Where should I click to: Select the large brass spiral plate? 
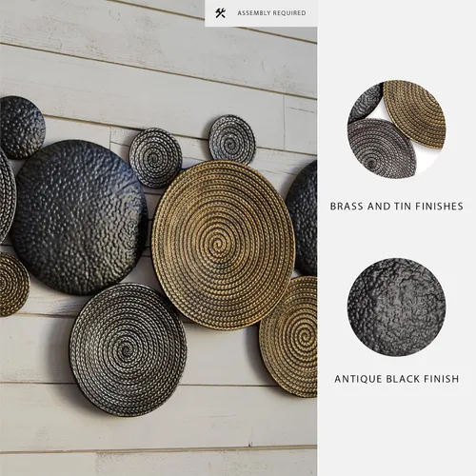point(224,246)
